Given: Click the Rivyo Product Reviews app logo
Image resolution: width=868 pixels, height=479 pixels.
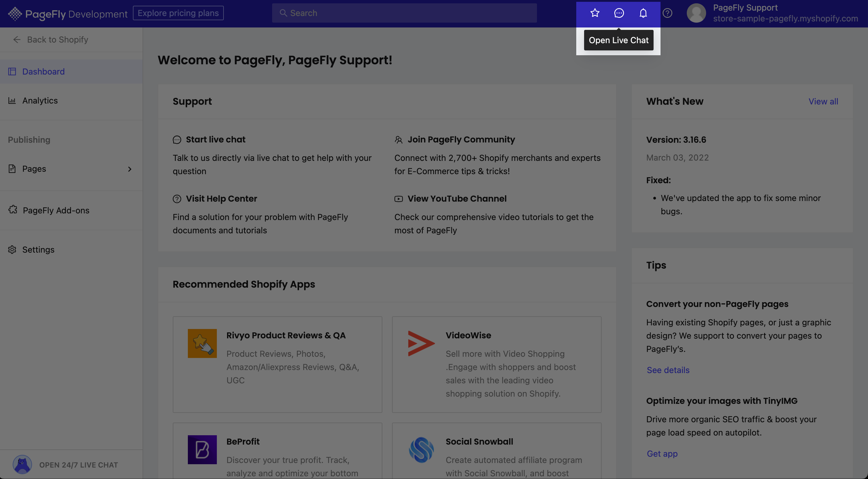Looking at the screenshot, I should coord(202,343).
